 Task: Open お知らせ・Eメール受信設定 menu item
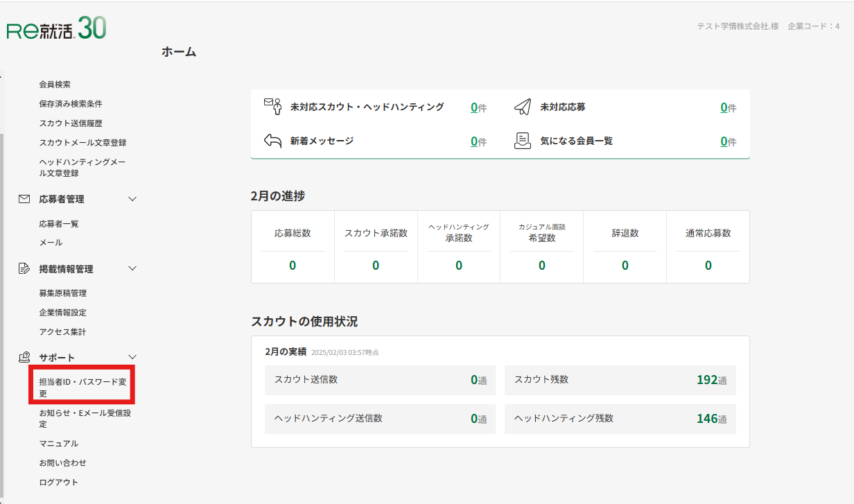(x=85, y=419)
